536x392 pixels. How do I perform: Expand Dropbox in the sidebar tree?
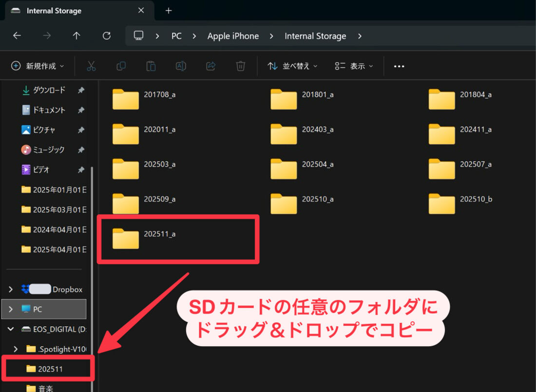coord(11,289)
